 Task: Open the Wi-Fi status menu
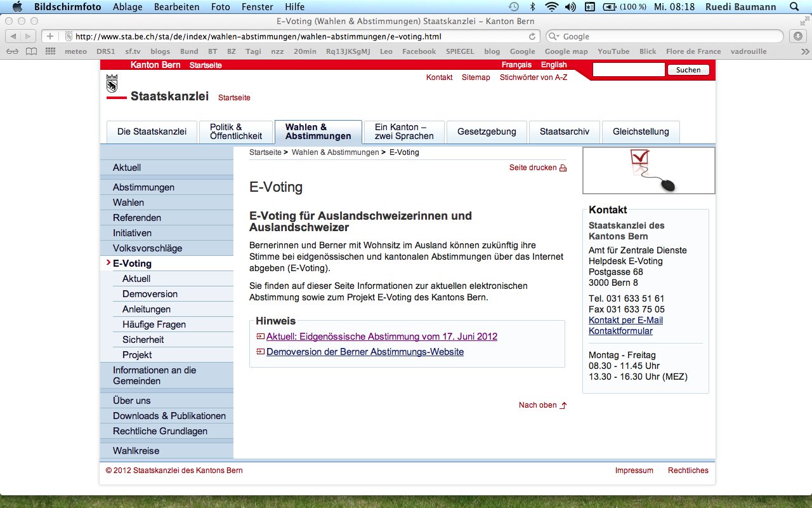[x=551, y=7]
